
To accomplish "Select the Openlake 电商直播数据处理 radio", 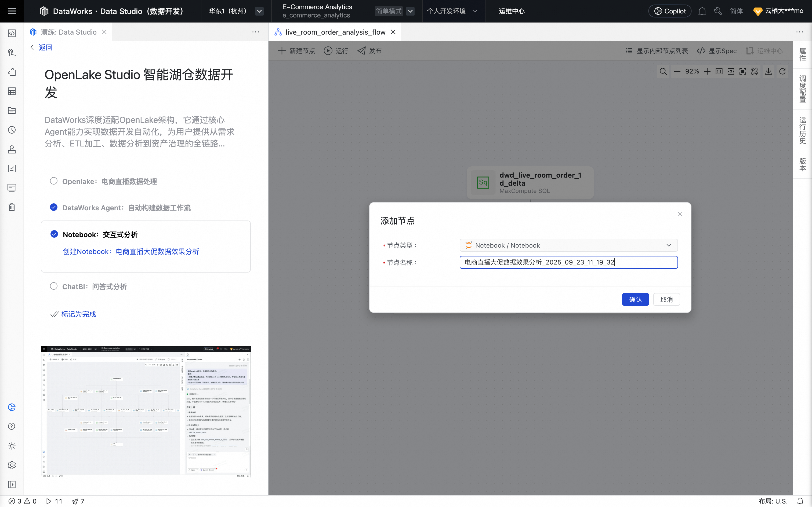I will pyautogui.click(x=54, y=181).
